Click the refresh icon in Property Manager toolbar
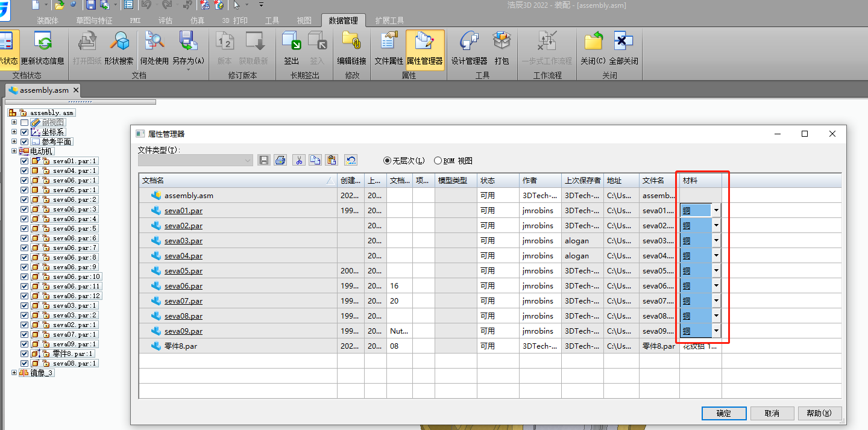Screen dimensions: 868x430 351,160
